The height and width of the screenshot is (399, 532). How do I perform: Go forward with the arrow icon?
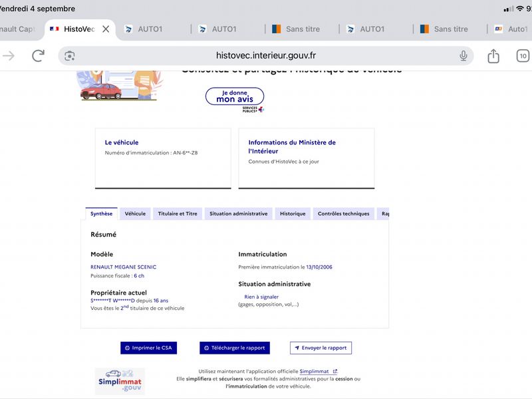(x=9, y=56)
